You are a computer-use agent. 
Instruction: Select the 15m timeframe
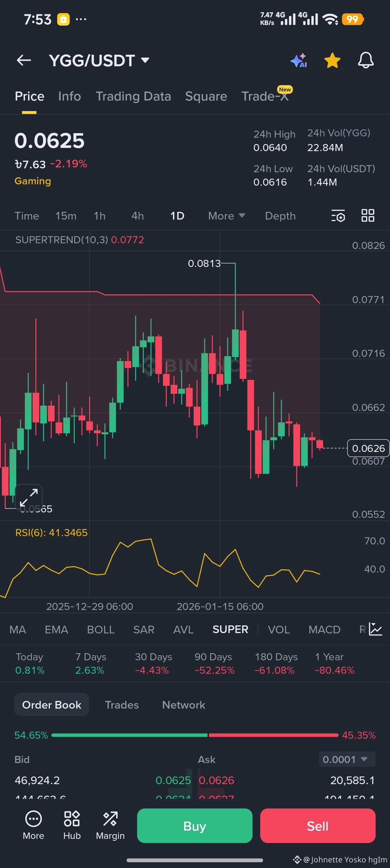tap(66, 216)
